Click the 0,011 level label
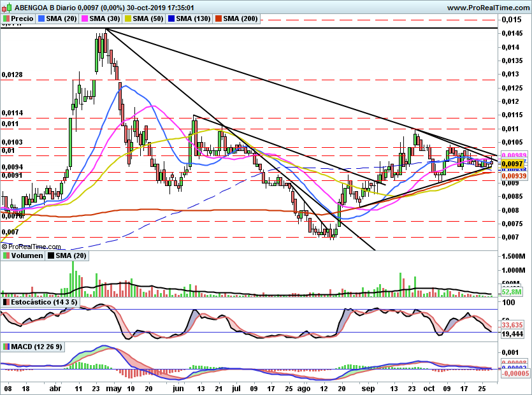Image resolution: width=532 pixels, height=395 pixels. [10, 124]
